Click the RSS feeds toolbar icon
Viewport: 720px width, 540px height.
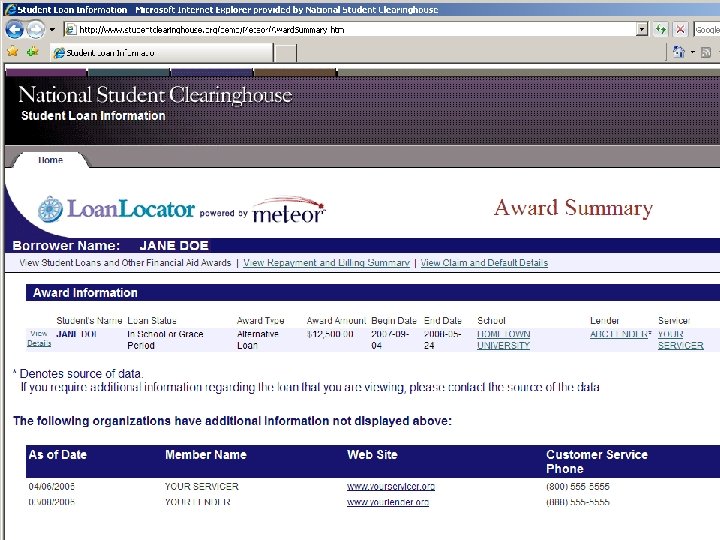[x=706, y=52]
